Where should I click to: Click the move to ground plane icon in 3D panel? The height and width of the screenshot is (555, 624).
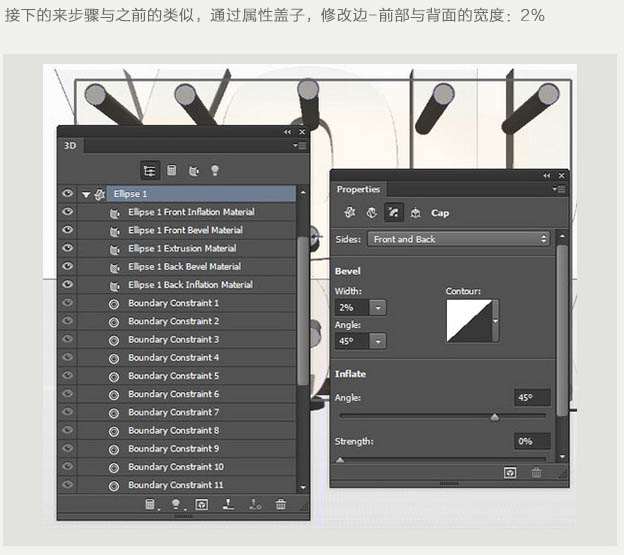(x=228, y=504)
